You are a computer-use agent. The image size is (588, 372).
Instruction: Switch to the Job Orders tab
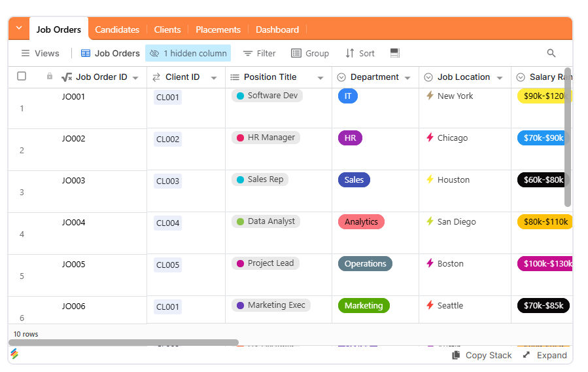coord(58,29)
